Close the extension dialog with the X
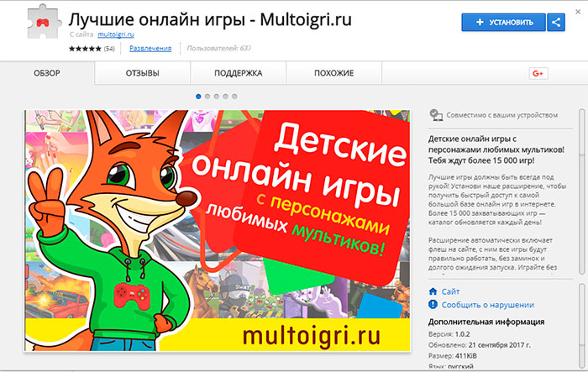Viewport: 588px width, 372px height. [x=578, y=12]
